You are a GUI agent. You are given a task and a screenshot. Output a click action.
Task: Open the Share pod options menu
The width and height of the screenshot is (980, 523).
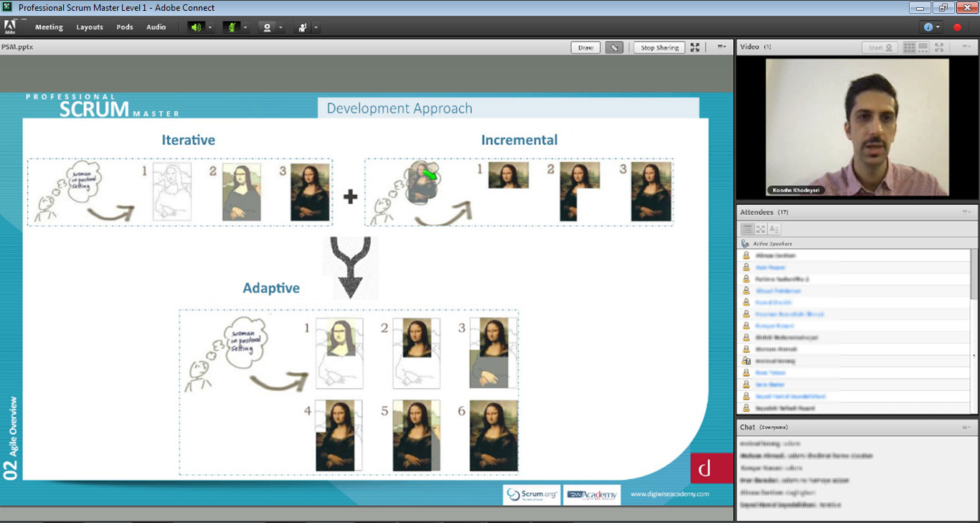point(722,47)
